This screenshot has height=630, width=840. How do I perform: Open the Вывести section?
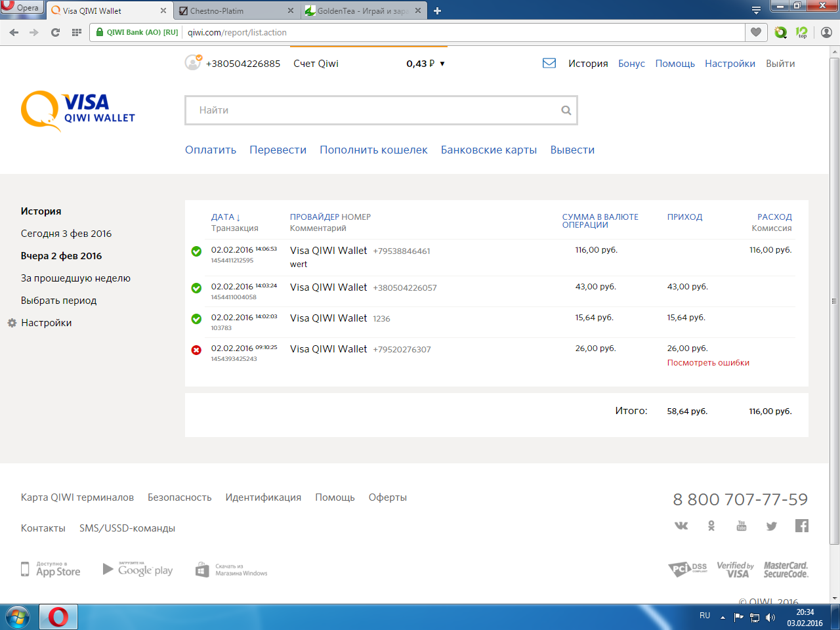tap(572, 150)
